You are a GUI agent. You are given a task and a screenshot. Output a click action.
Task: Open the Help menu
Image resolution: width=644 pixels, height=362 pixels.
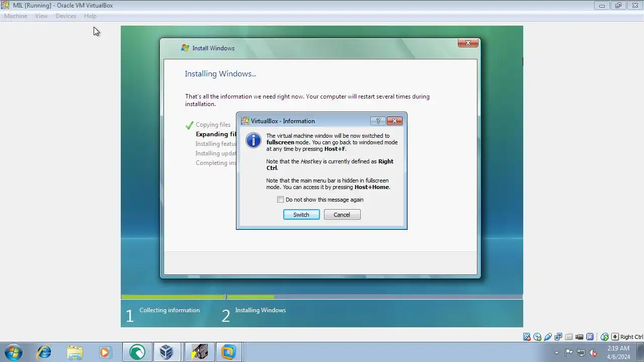point(90,16)
